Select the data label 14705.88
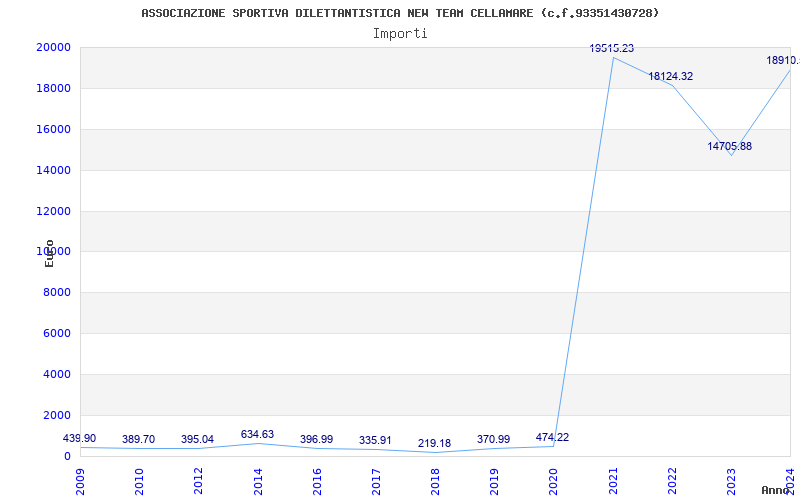 pyautogui.click(x=729, y=146)
